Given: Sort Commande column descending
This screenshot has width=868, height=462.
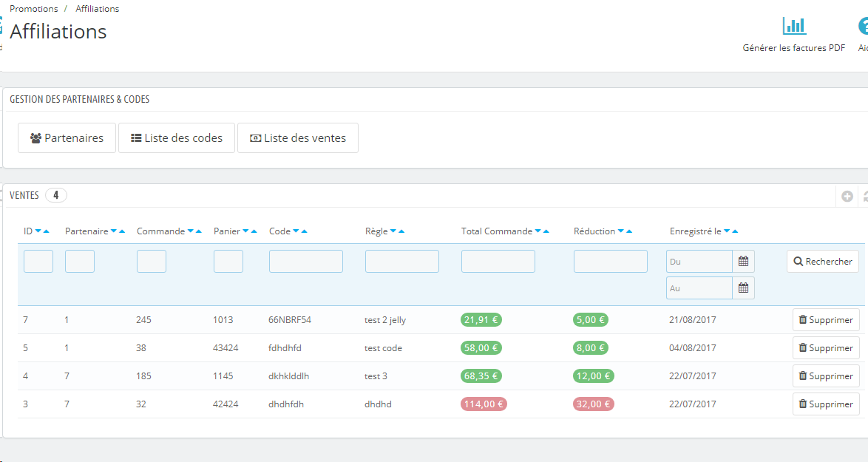Looking at the screenshot, I should click(191, 231).
